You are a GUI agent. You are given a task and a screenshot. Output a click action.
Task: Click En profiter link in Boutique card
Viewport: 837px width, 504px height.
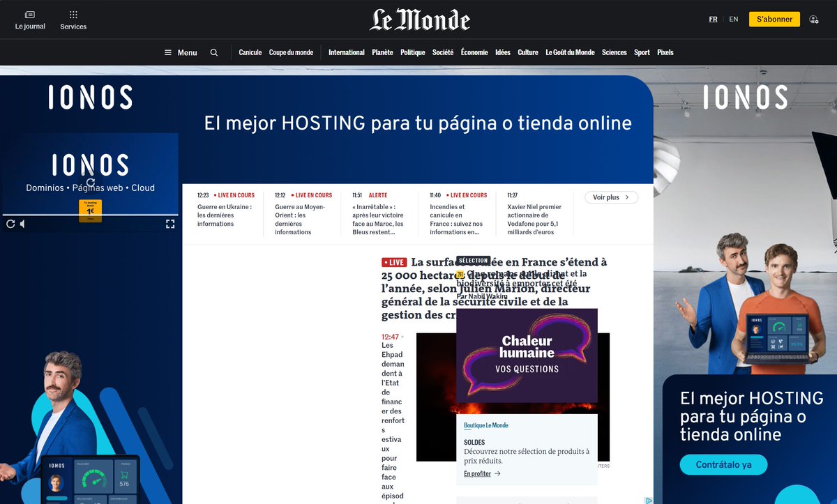click(482, 474)
